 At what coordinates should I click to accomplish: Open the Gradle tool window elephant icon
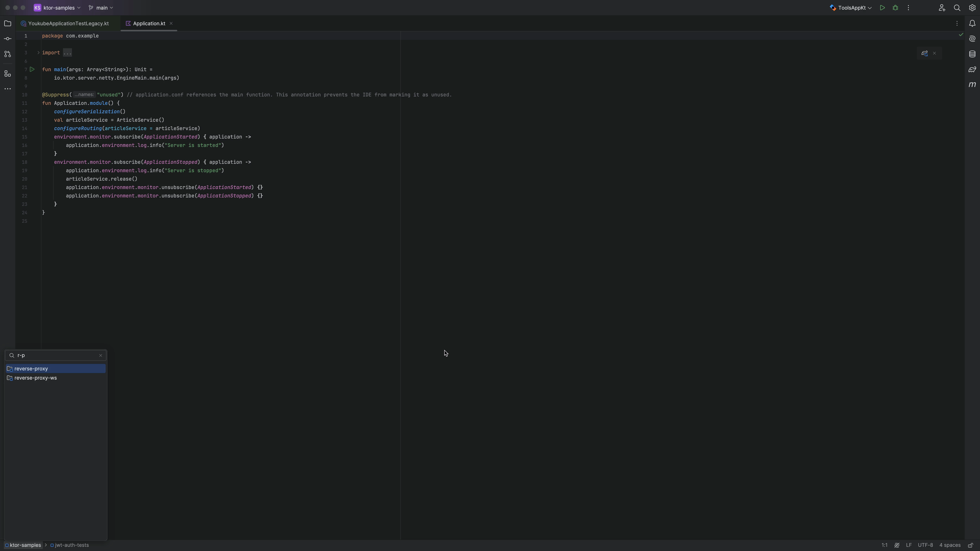tap(972, 70)
